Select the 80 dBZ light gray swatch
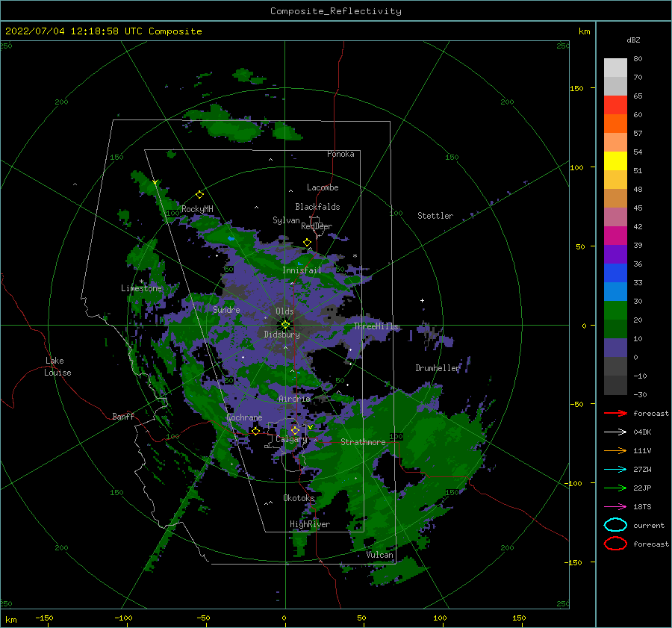The width and height of the screenshot is (672, 628). [x=615, y=68]
